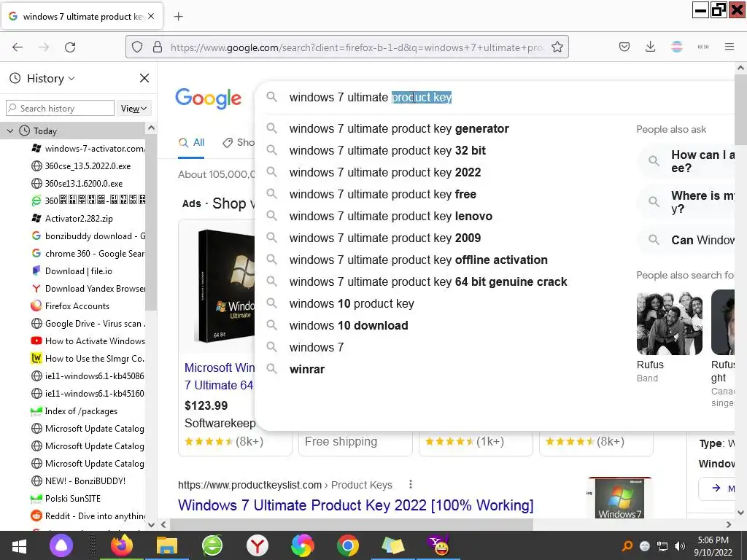Click the horizontal page scrollbar

pos(351,525)
